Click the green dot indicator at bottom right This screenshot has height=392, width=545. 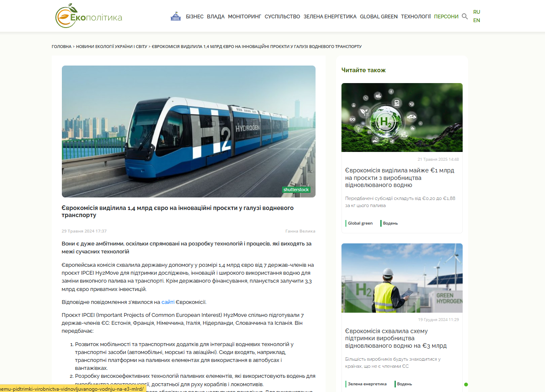pos(466,384)
